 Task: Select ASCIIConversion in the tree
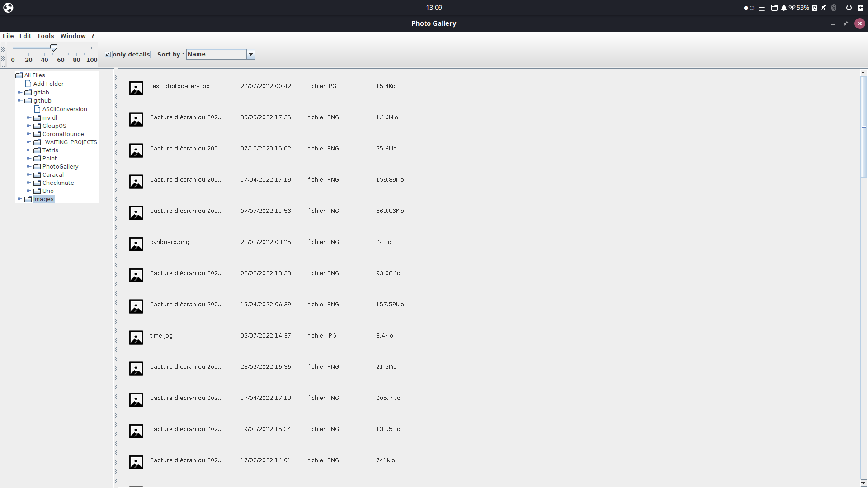65,109
